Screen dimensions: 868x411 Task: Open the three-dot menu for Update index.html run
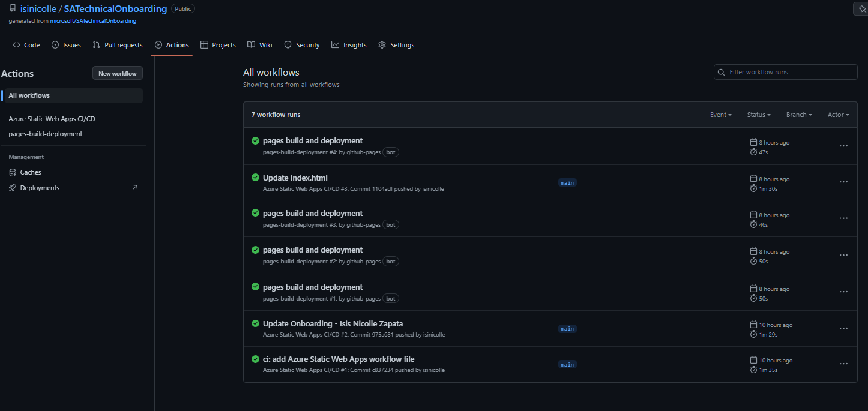coord(843,182)
